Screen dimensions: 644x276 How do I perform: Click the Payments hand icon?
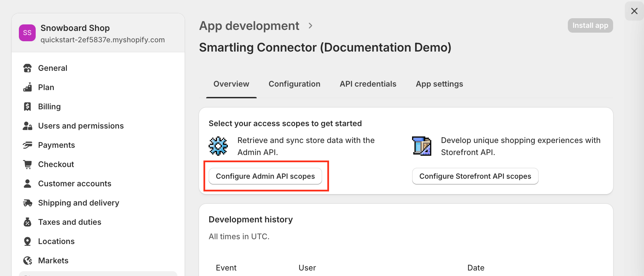27,145
